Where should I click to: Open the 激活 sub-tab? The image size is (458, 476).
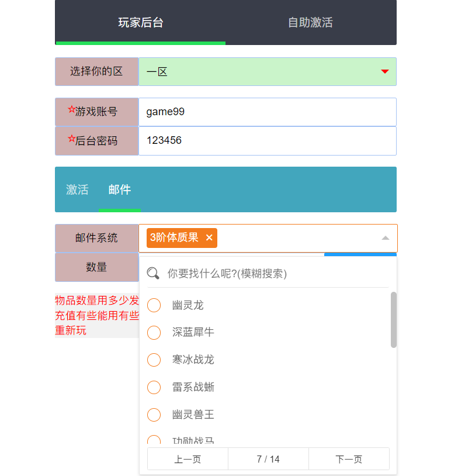coord(77,189)
